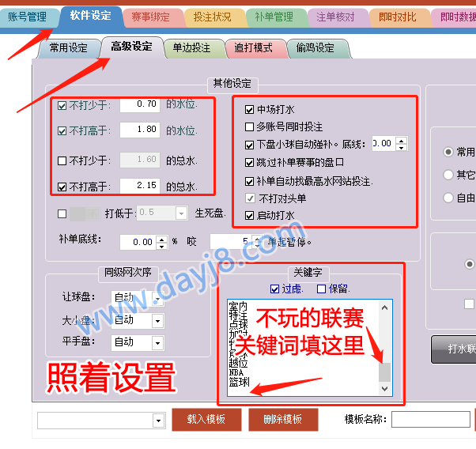Open the 账号管理 tab
The image size is (476, 449).
(x=28, y=17)
